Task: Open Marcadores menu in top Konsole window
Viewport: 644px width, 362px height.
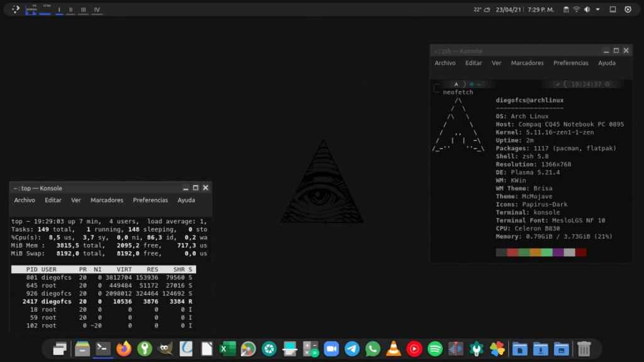Action: pyautogui.click(x=107, y=200)
